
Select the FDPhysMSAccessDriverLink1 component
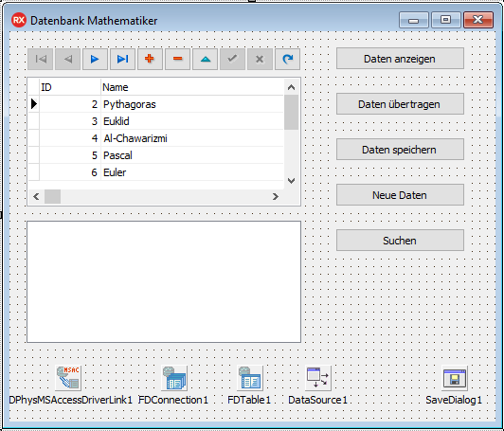tap(68, 378)
